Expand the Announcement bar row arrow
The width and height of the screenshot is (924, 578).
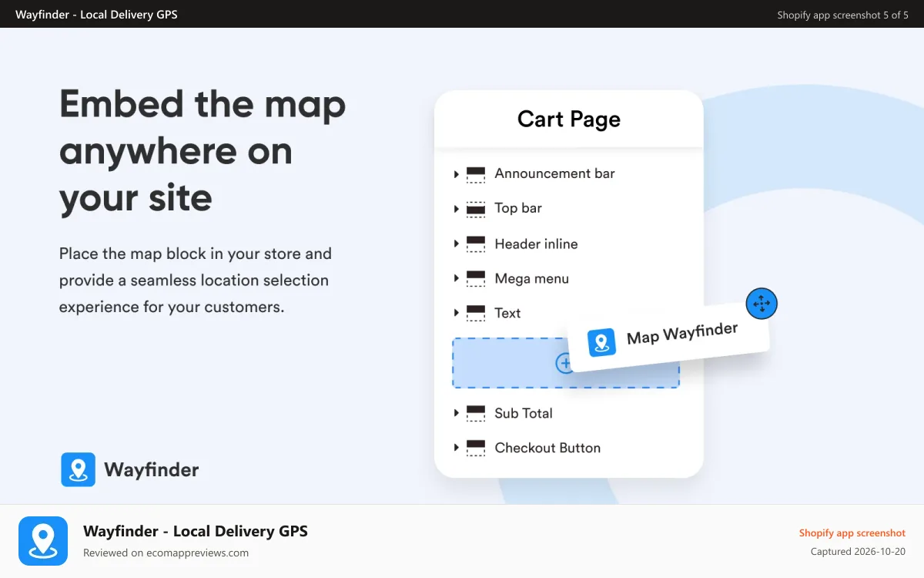click(x=457, y=174)
